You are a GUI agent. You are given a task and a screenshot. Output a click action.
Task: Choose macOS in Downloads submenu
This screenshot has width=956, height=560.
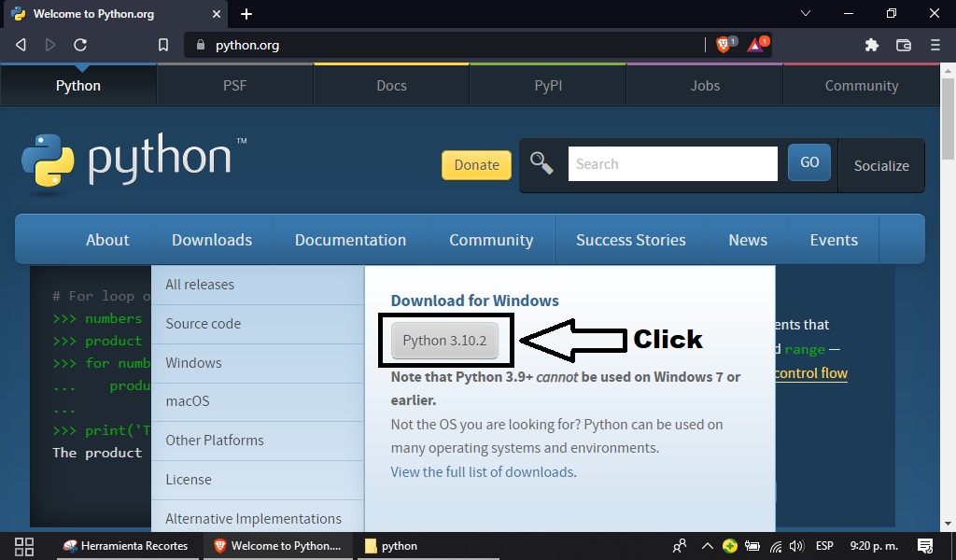point(258,401)
